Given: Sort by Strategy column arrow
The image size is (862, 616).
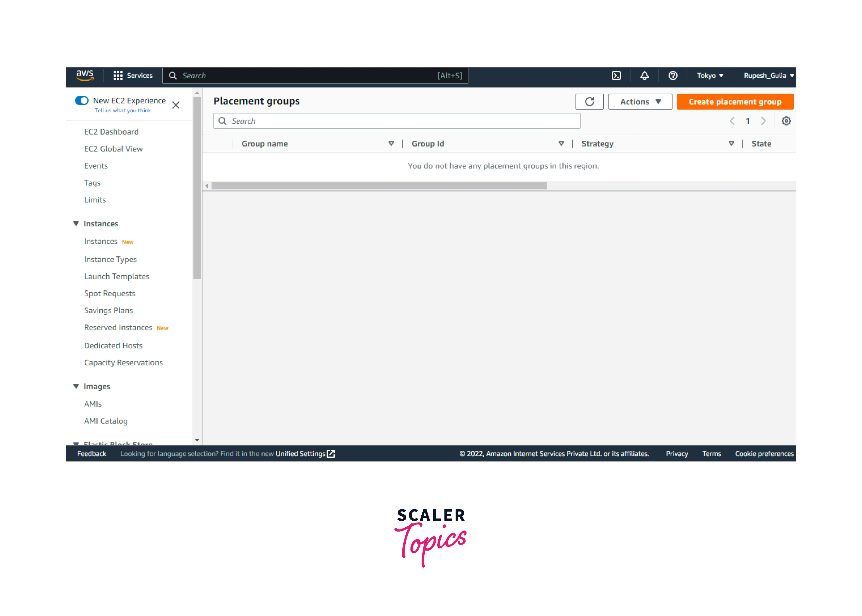Looking at the screenshot, I should pos(731,144).
